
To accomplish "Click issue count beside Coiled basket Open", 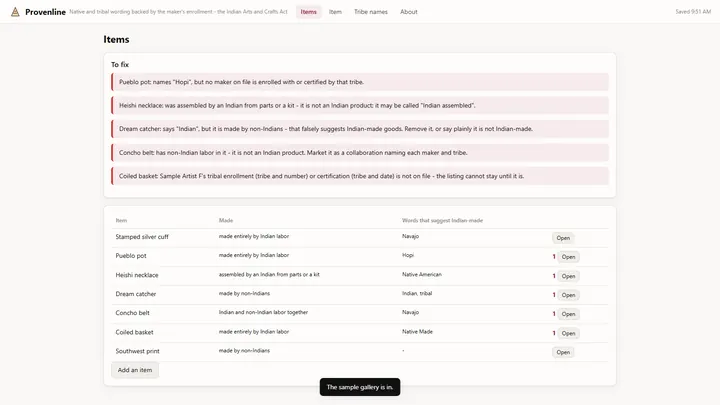I will 554,333.
